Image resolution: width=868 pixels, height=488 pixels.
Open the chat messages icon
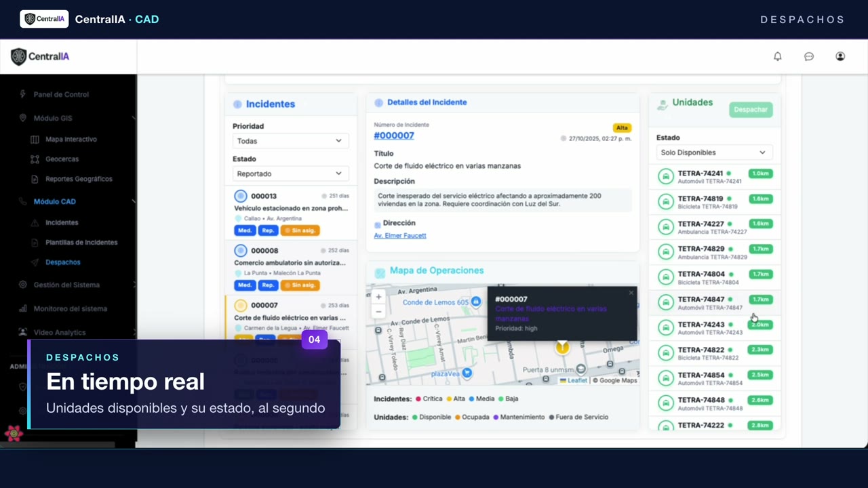(809, 56)
